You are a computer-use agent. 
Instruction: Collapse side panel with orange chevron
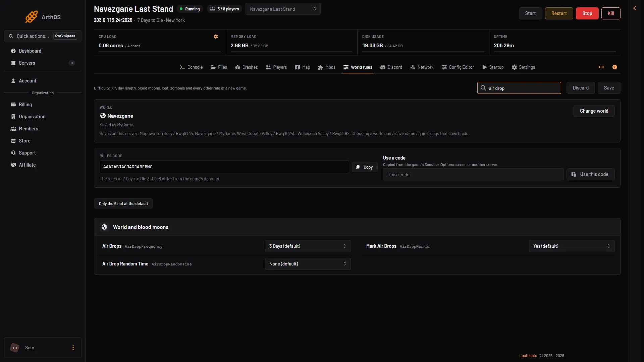(635, 8)
